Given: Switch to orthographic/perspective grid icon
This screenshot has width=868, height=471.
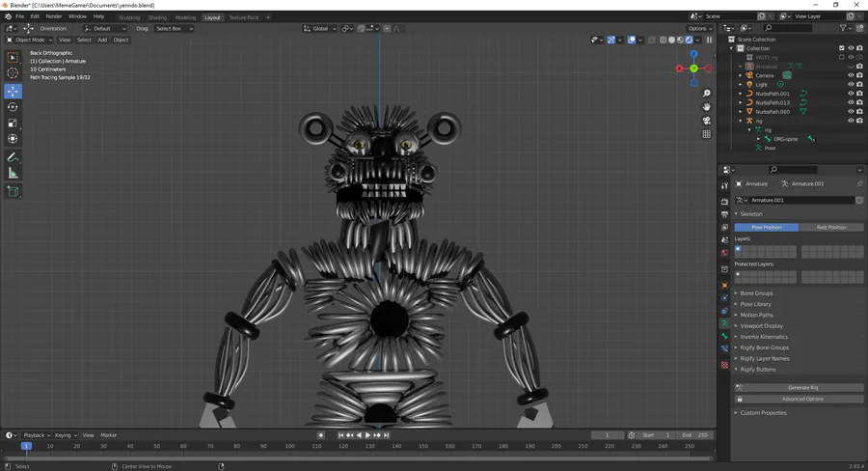Looking at the screenshot, I should tap(707, 134).
